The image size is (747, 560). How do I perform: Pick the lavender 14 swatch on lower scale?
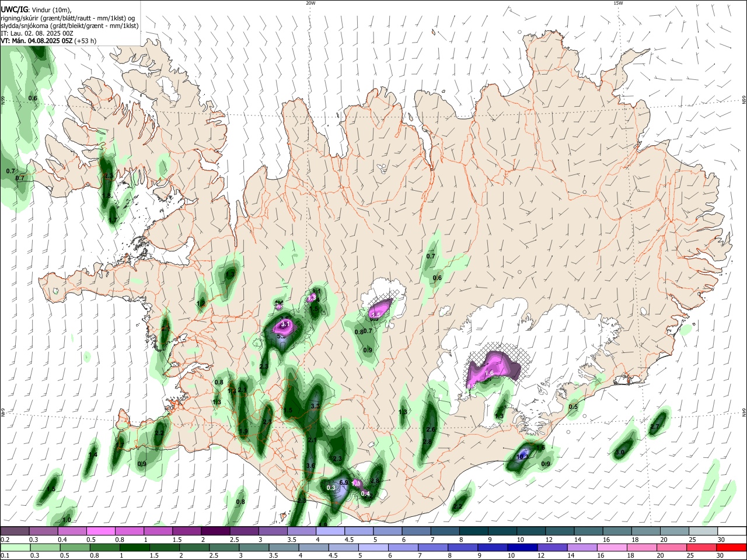582,547
